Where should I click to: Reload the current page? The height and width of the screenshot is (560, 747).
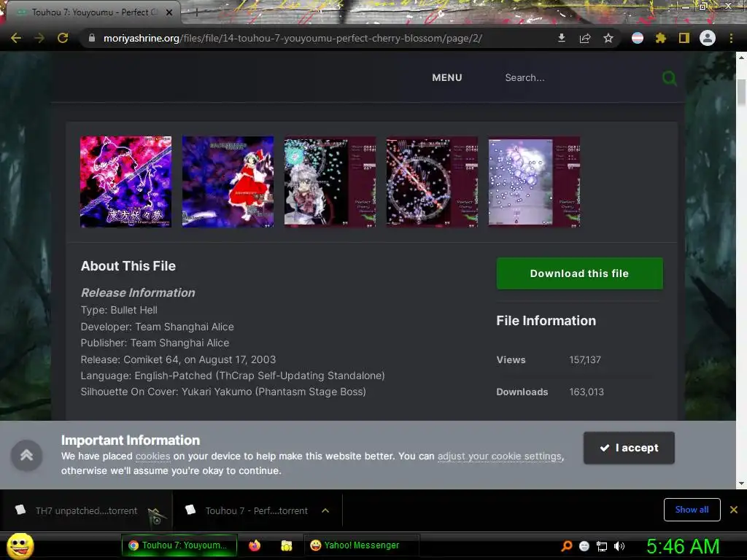pyautogui.click(x=63, y=38)
